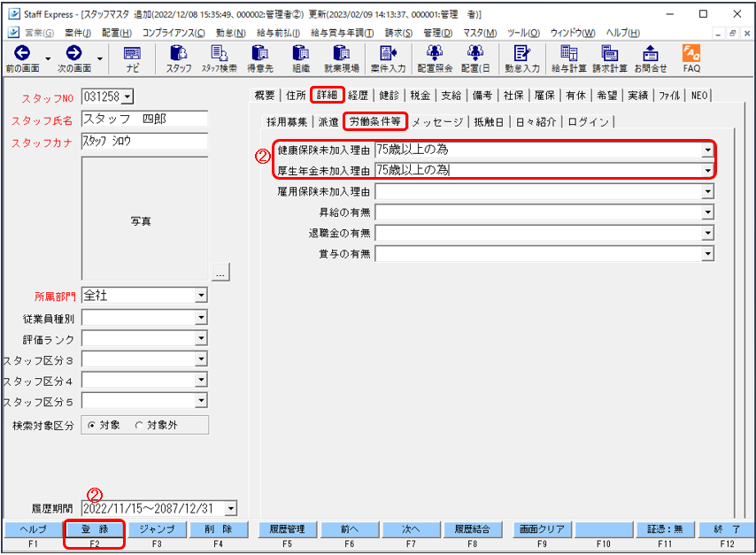Screen dimensions: 756x555
Task: Open the お問合せ toolbar icon
Action: 651,58
